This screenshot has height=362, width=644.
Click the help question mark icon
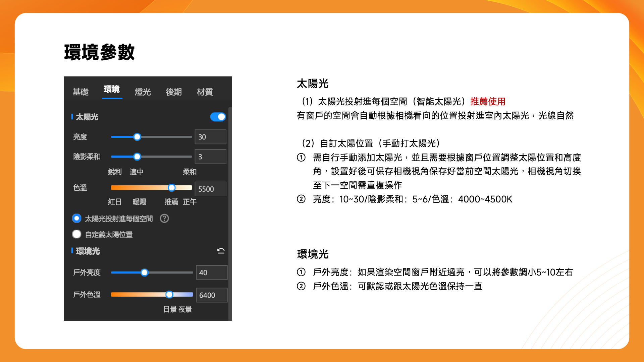164,219
